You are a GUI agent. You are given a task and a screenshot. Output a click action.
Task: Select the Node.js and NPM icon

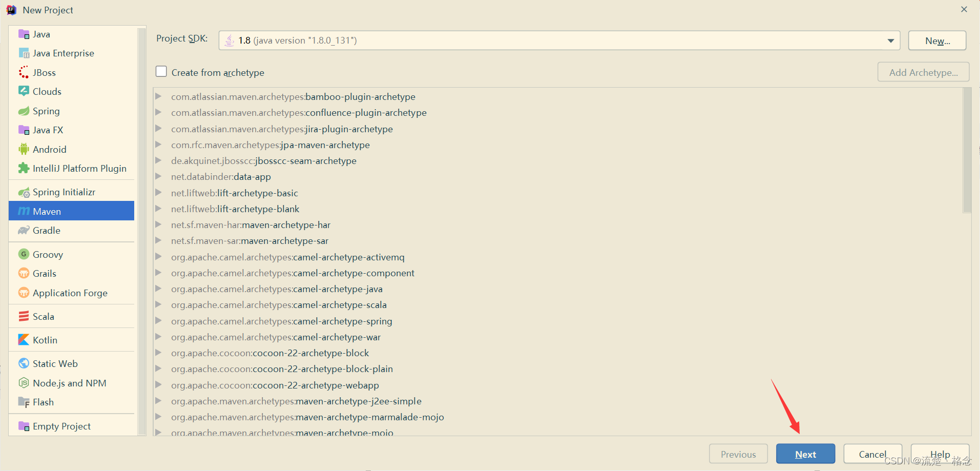click(x=24, y=383)
